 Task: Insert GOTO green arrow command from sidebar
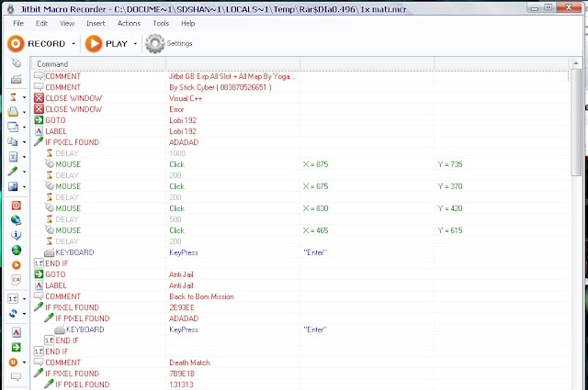coord(17,347)
